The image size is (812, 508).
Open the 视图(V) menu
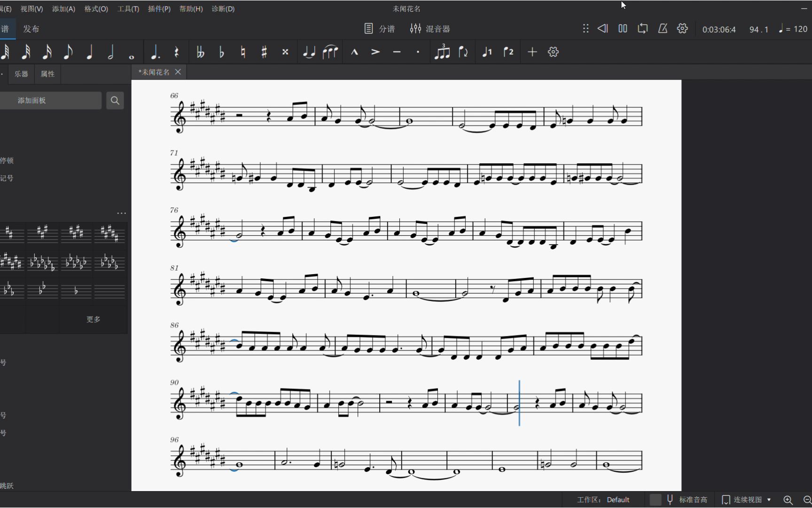(31, 9)
